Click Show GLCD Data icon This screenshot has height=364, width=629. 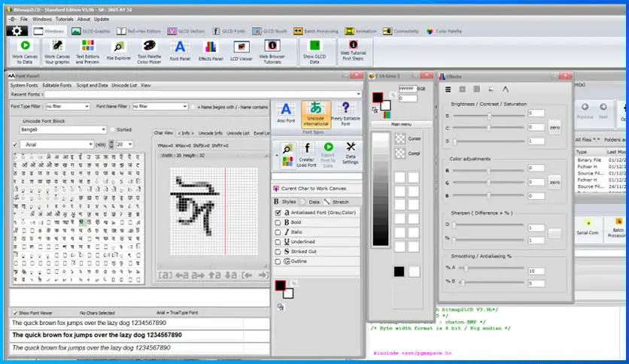(314, 52)
